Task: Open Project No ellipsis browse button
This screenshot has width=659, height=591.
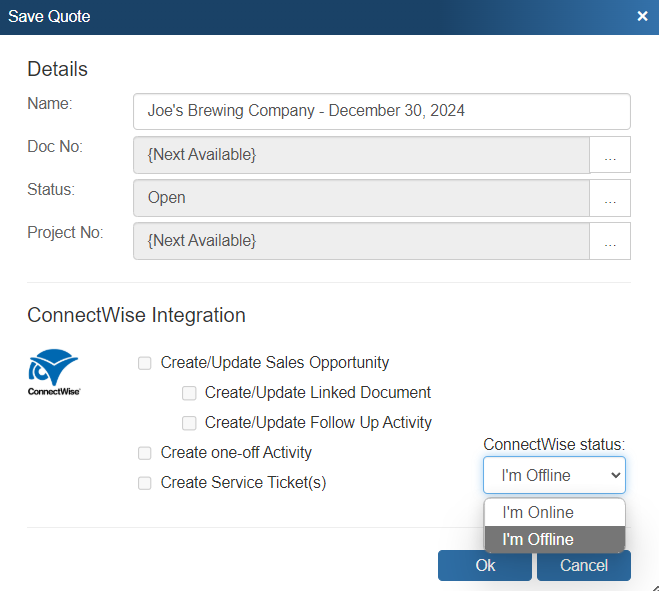Action: (x=610, y=241)
